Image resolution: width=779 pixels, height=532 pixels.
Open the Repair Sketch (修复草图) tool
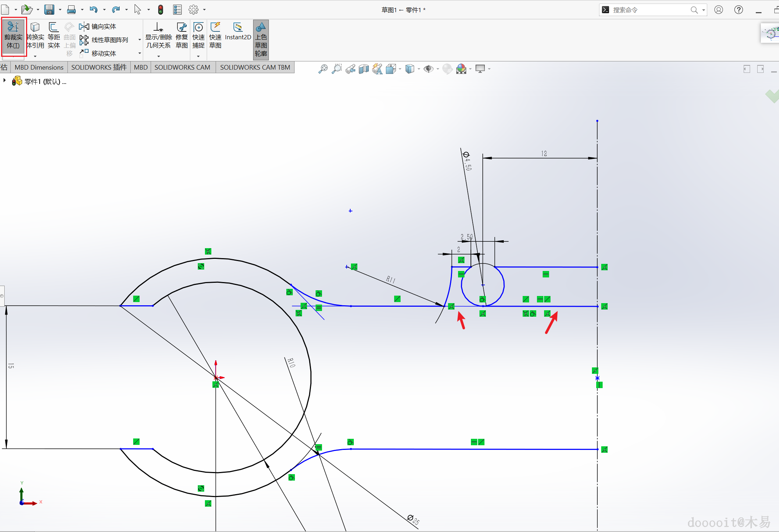[x=182, y=36]
